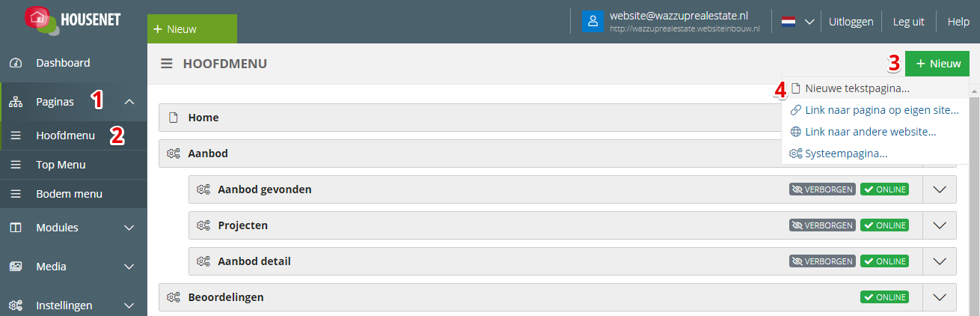The image size is (980, 316).
Task: Open the user account avatar icon
Action: pos(592,22)
